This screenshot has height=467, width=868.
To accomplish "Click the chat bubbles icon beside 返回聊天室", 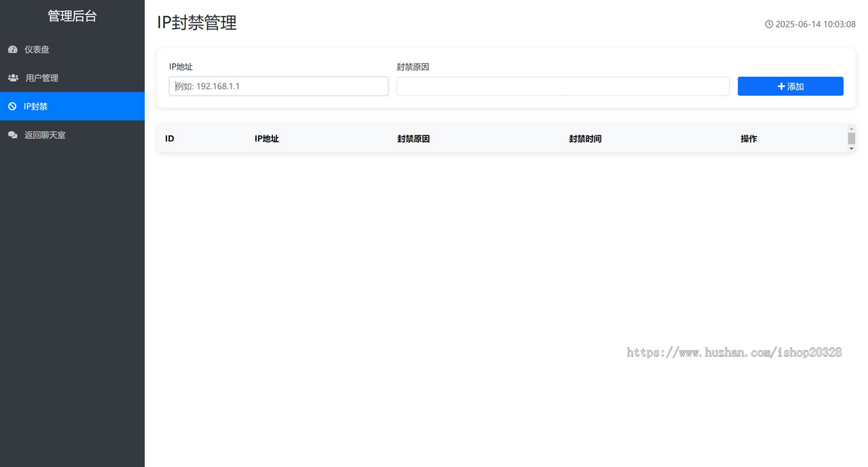I will (x=12, y=135).
